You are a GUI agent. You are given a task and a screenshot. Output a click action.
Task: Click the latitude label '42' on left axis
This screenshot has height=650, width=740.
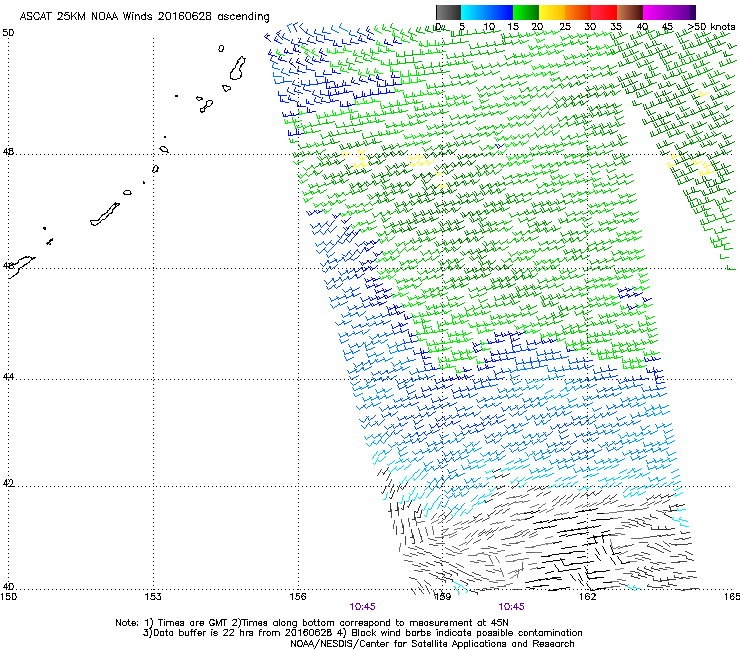pyautogui.click(x=8, y=483)
